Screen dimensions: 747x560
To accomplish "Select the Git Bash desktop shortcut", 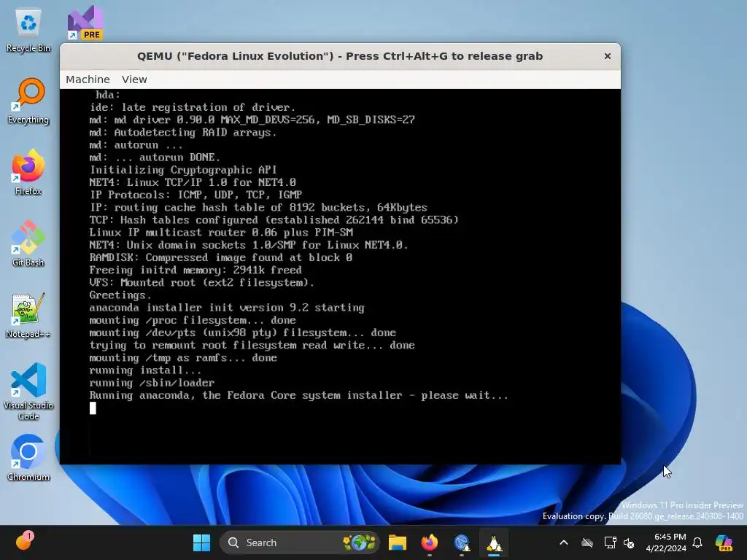I will [28, 244].
